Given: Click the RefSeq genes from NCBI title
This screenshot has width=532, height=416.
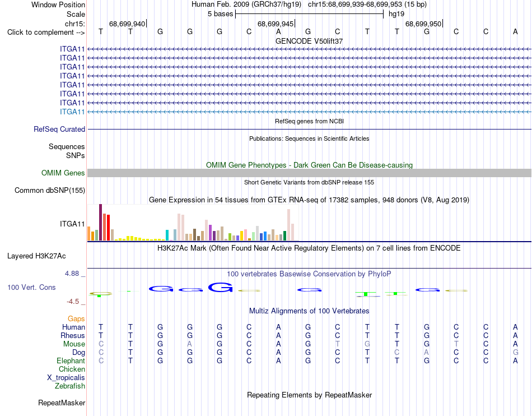Looking at the screenshot, I should [x=309, y=121].
